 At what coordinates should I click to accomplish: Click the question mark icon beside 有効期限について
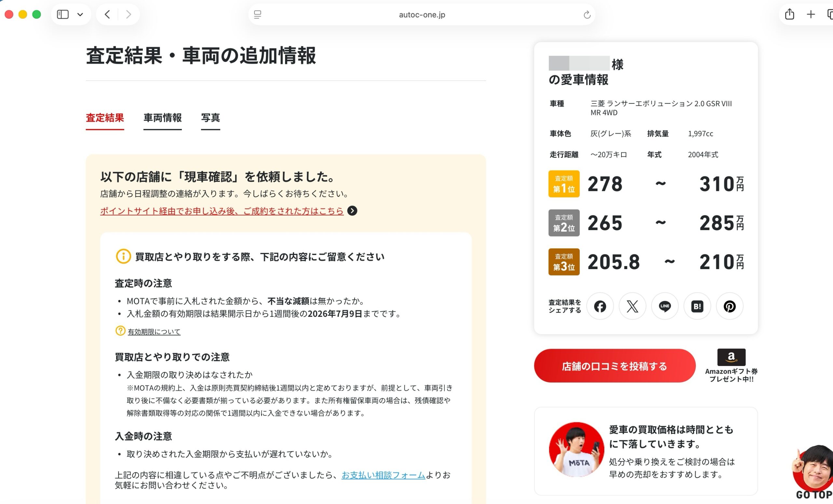pos(120,331)
